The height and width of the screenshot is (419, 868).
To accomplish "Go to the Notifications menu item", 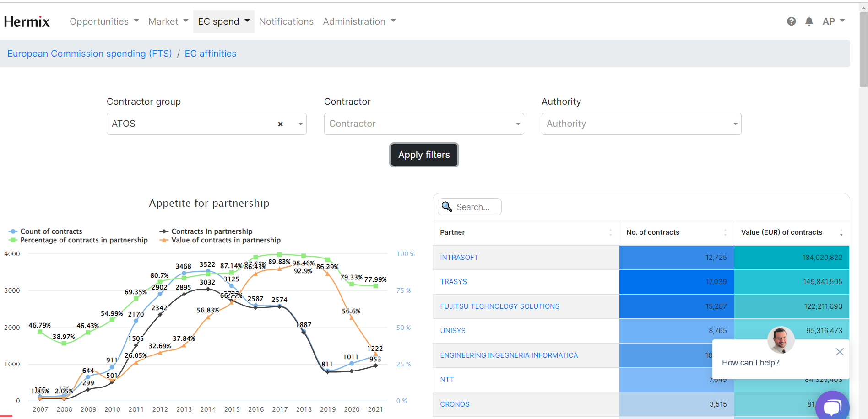I will click(x=286, y=21).
